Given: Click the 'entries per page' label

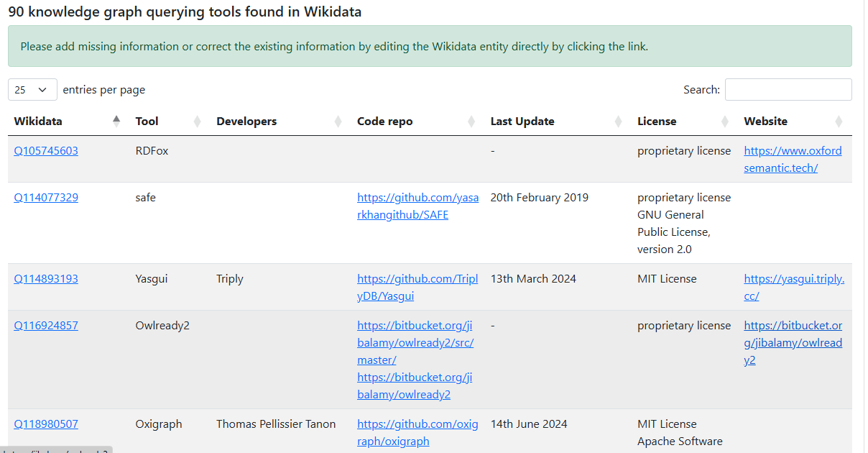Looking at the screenshot, I should (x=104, y=90).
